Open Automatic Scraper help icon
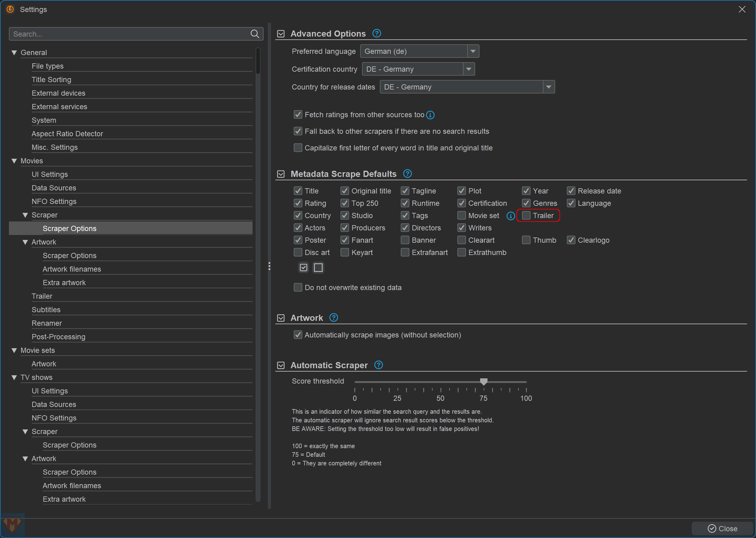The width and height of the screenshot is (756, 538). click(x=378, y=365)
